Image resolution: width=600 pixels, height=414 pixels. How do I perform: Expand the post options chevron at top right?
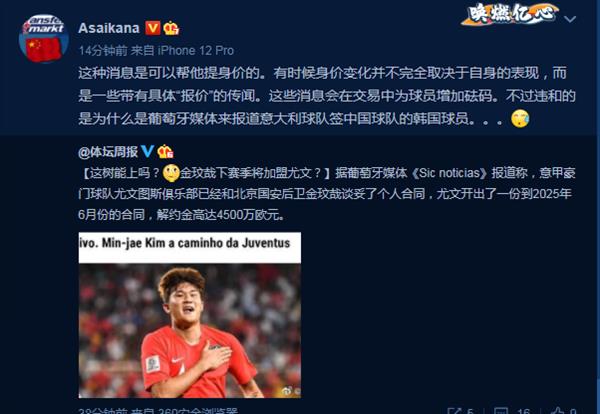570,19
